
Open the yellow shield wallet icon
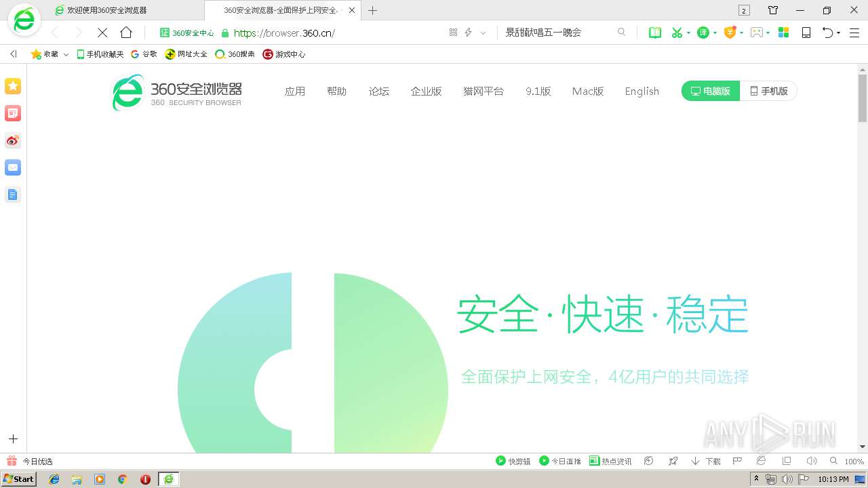730,33
